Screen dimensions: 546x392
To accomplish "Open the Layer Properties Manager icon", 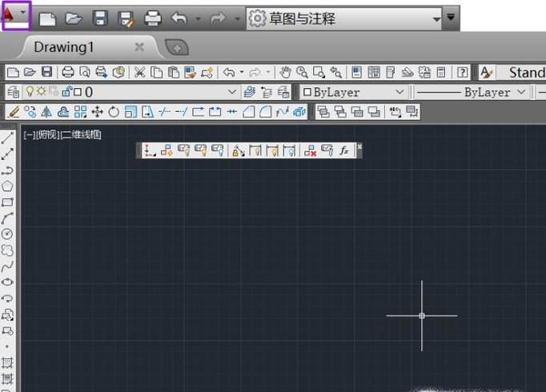I will (x=14, y=92).
